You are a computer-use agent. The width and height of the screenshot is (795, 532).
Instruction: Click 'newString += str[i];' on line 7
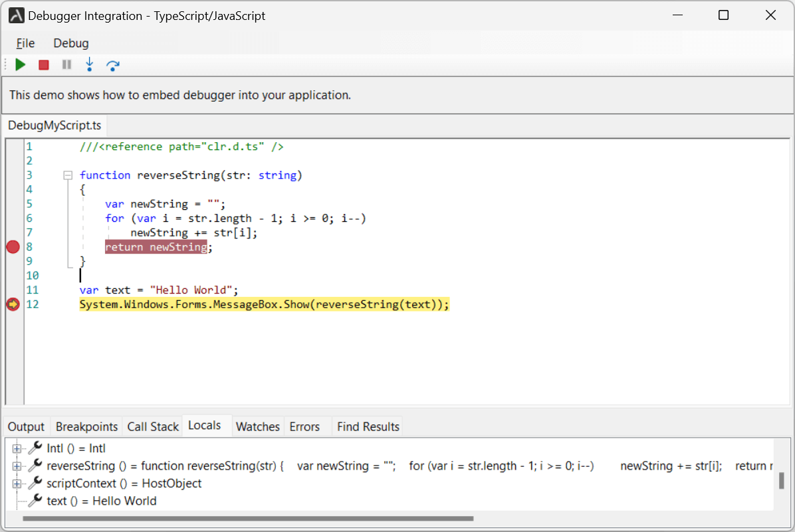pyautogui.click(x=193, y=232)
